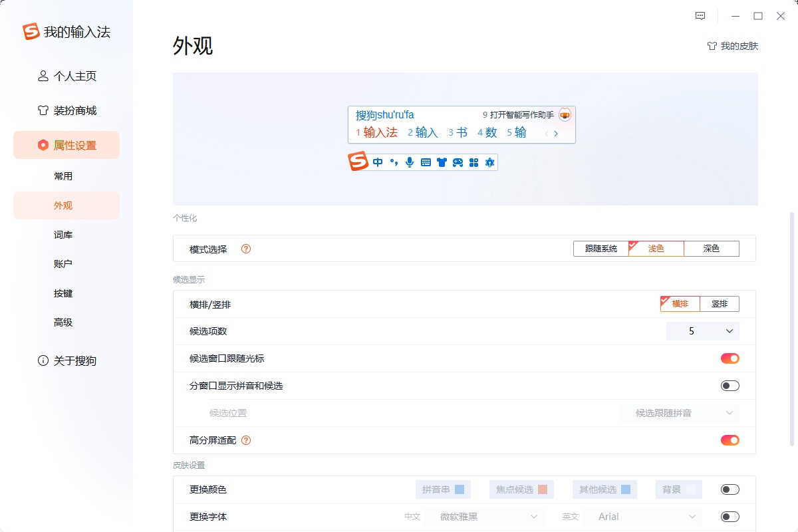Click the punctuation mode icon in preview bar

click(394, 162)
